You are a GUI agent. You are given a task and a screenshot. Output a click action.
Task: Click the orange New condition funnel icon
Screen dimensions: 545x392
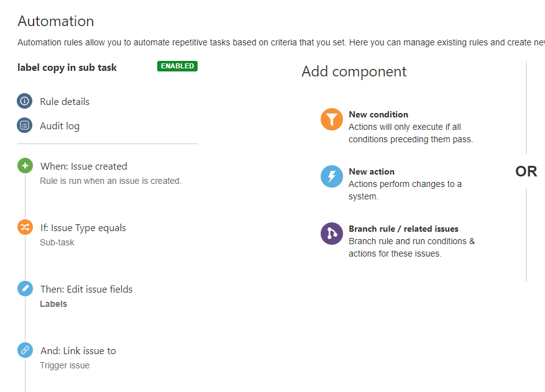click(x=332, y=119)
